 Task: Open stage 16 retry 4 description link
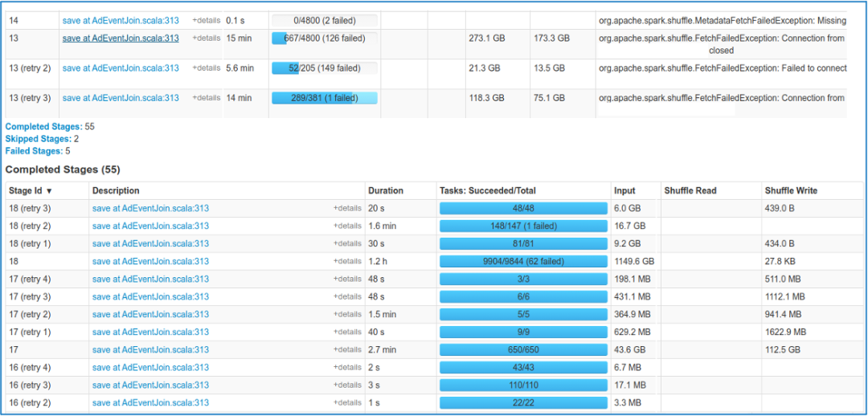tap(150, 368)
